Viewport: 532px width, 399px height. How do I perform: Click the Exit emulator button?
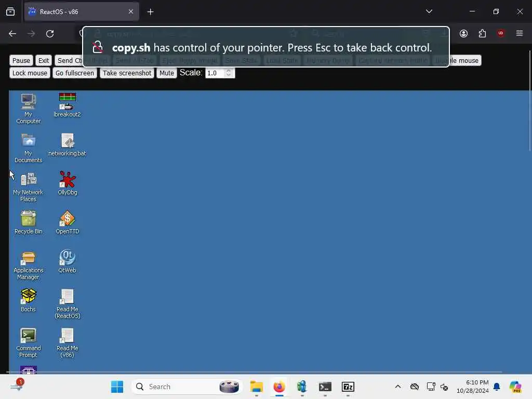tap(44, 60)
